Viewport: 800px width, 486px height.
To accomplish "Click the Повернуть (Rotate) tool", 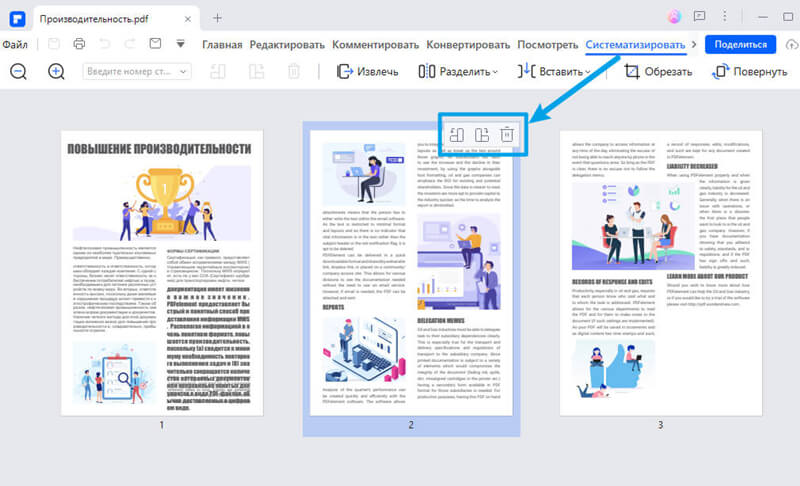I will 749,72.
